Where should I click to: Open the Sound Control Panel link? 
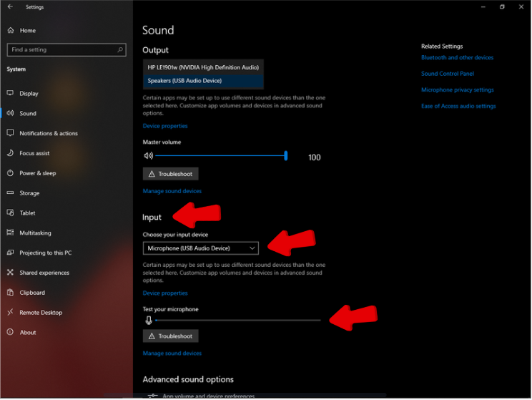point(448,74)
